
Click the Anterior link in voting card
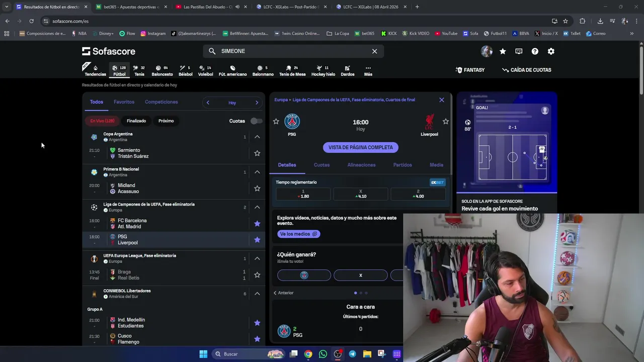(x=283, y=293)
